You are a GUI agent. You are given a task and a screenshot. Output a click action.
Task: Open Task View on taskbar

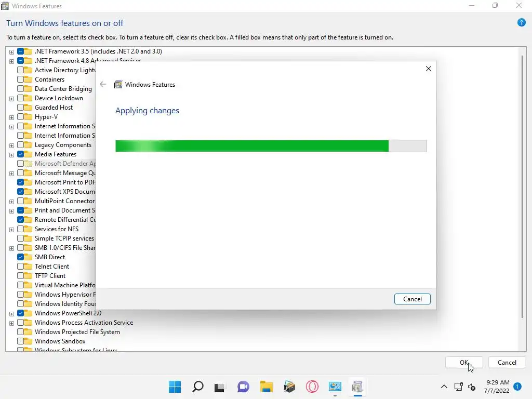(220, 387)
